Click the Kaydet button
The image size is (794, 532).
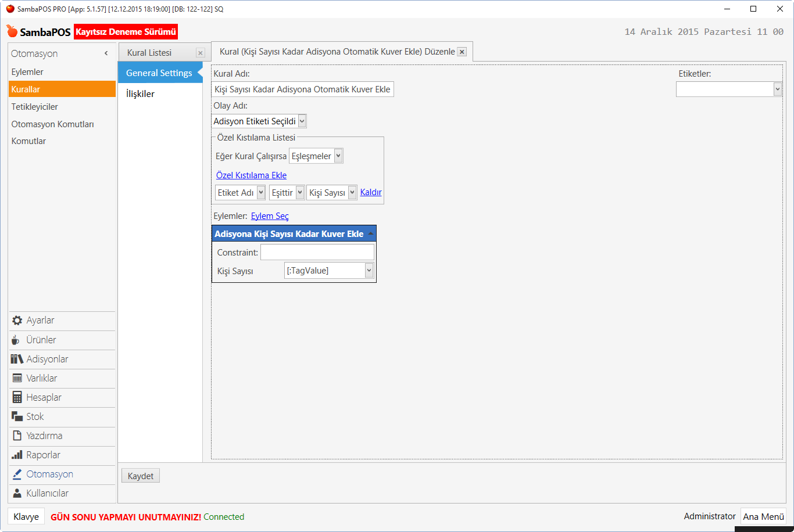(x=140, y=476)
